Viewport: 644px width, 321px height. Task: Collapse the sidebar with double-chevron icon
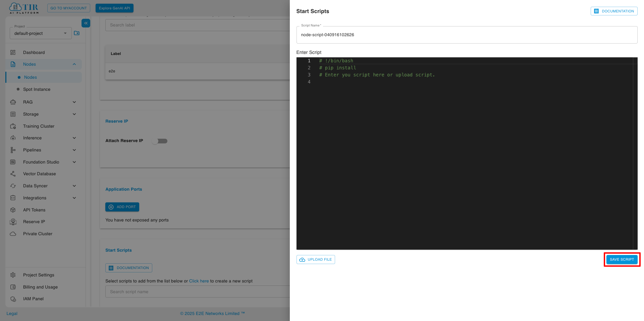(86, 23)
